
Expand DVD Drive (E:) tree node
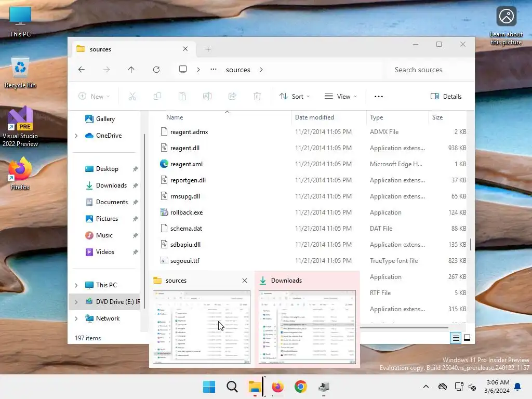(x=76, y=302)
